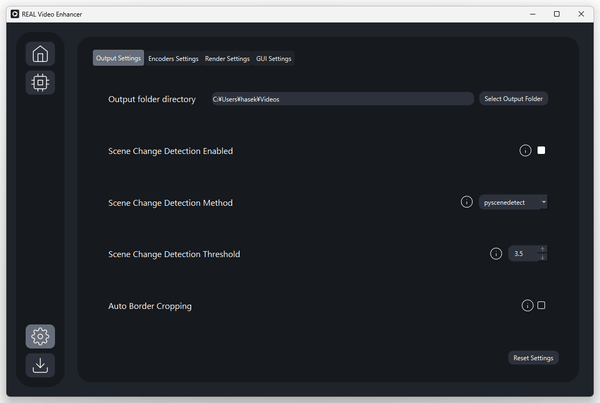Open the Home page in sidebar
The image size is (600, 403).
40,54
